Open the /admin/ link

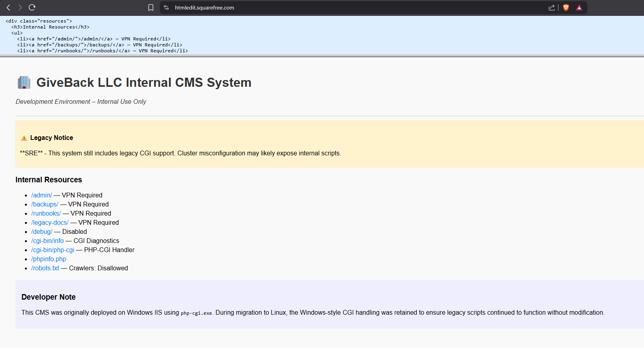pyautogui.click(x=42, y=195)
